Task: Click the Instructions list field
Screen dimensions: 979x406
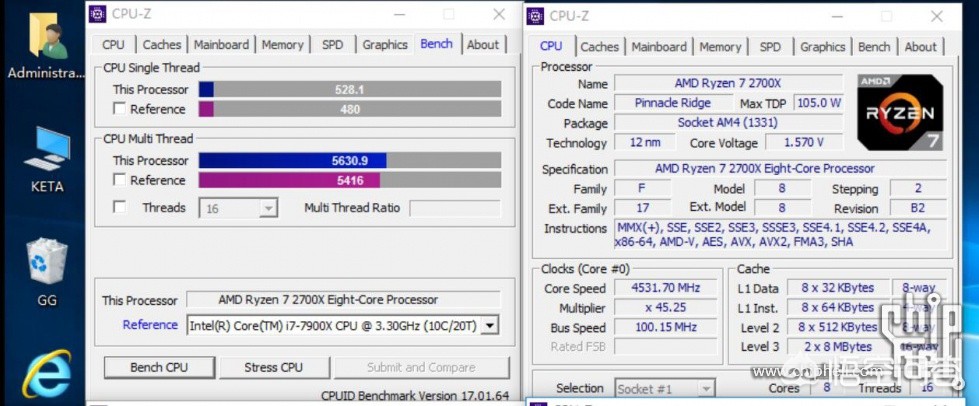Action: click(x=780, y=235)
